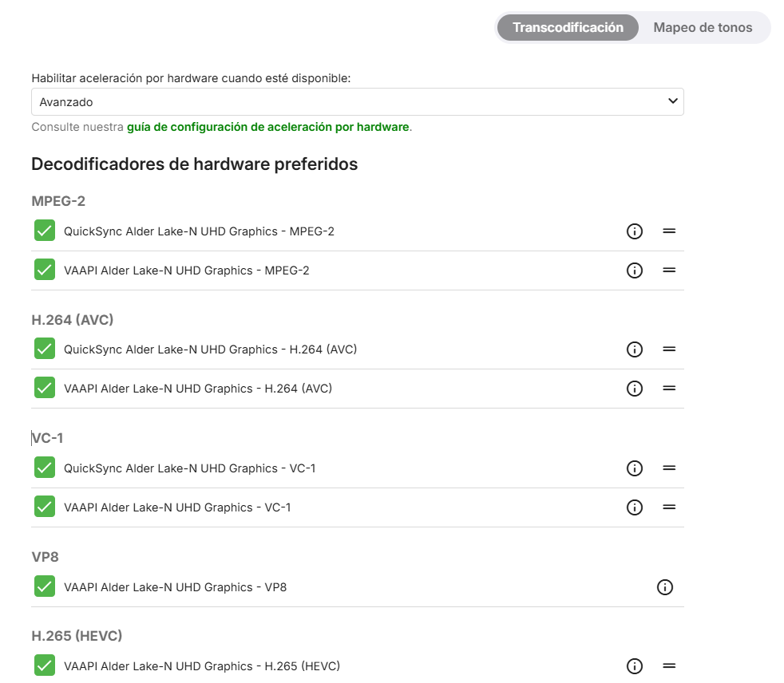The width and height of the screenshot is (784, 683).
Task: Toggle the VAAPI H.265 (HEVC) checkbox
Action: click(45, 665)
